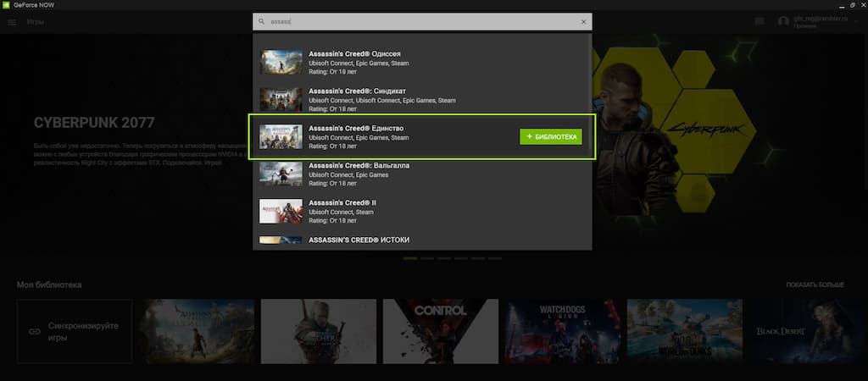The width and height of the screenshot is (868, 381).
Task: Clear the search text with the X icon
Action: pos(583,21)
